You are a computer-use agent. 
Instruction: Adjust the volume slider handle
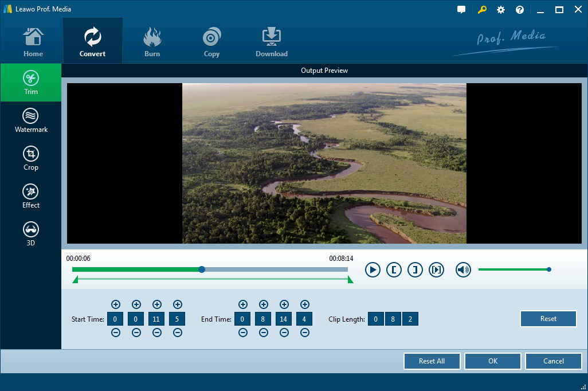(549, 269)
